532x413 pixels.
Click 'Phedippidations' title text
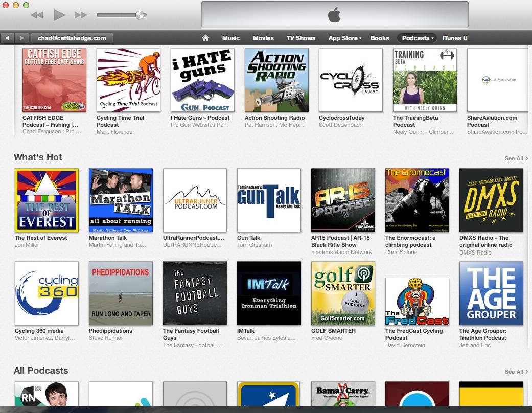pos(110,331)
